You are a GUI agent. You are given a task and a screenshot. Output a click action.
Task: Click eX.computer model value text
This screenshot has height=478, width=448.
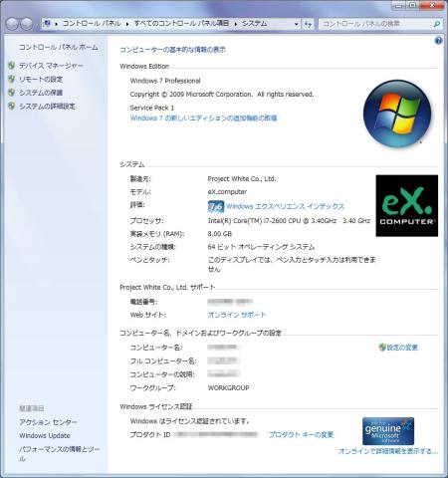(227, 192)
